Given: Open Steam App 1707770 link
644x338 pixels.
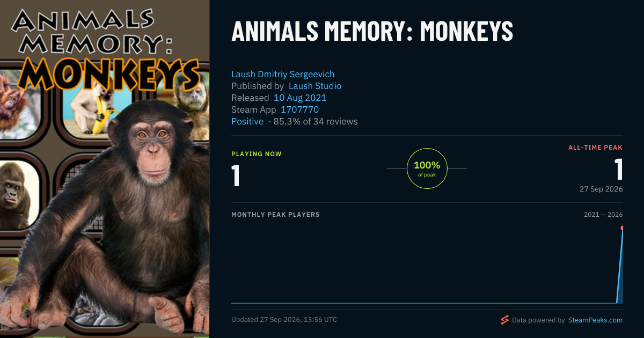Looking at the screenshot, I should (x=299, y=109).
